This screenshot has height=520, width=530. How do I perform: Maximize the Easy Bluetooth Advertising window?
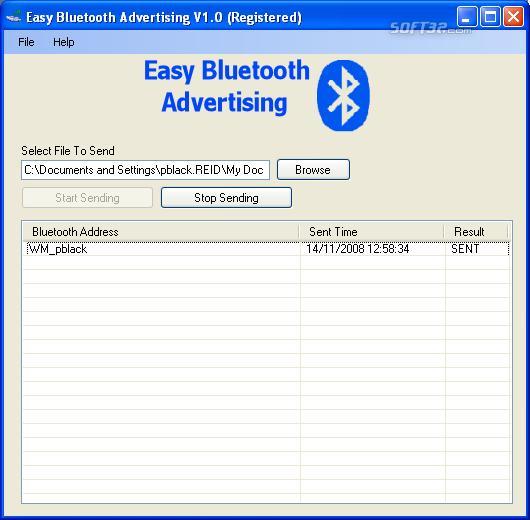pyautogui.click(x=490, y=16)
